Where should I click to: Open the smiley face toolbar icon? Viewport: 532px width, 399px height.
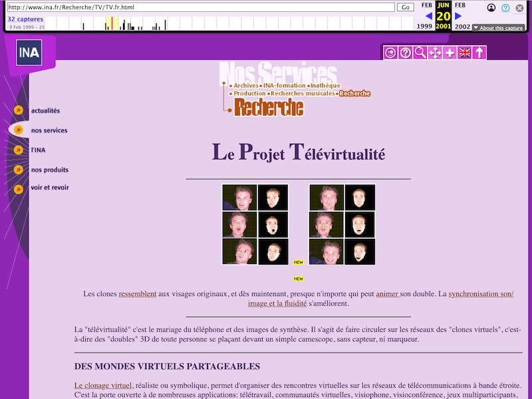point(390,53)
